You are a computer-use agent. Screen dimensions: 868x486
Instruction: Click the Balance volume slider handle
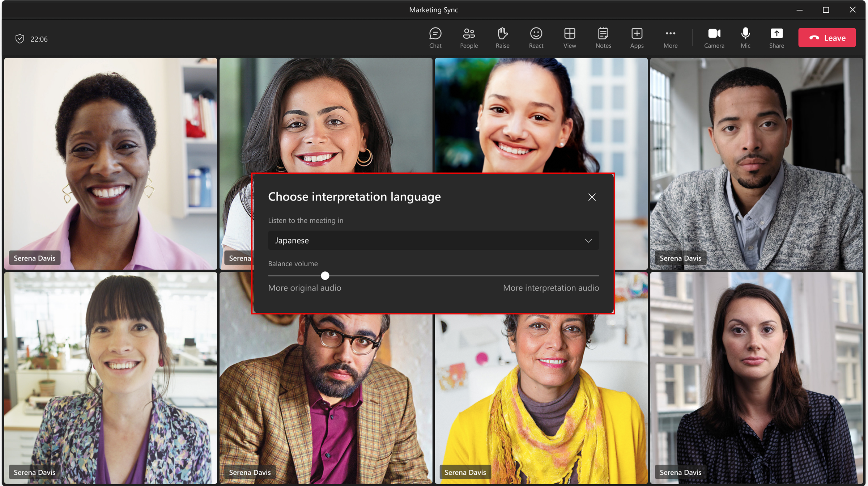click(325, 276)
